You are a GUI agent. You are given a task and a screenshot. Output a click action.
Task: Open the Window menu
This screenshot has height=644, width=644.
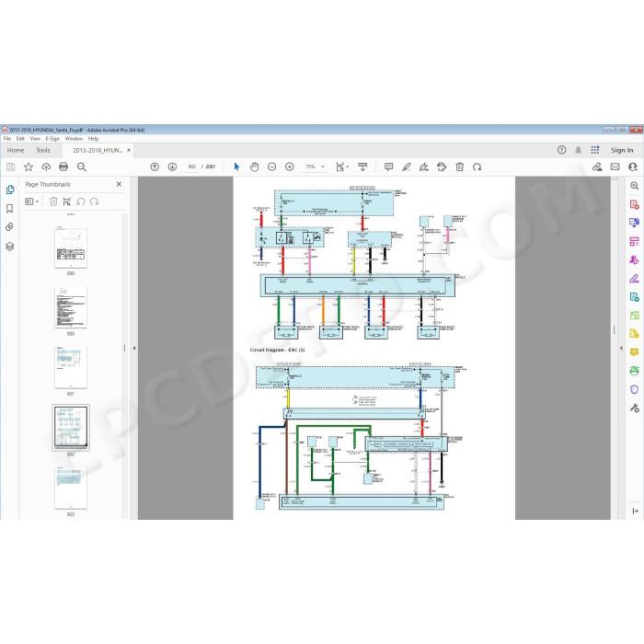tap(74, 139)
